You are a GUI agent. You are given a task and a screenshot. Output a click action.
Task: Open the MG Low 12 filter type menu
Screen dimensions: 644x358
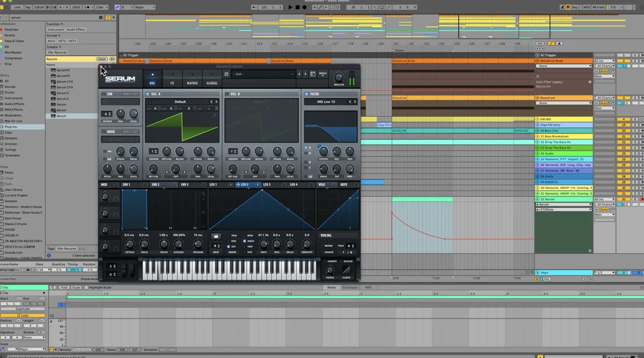(x=326, y=101)
